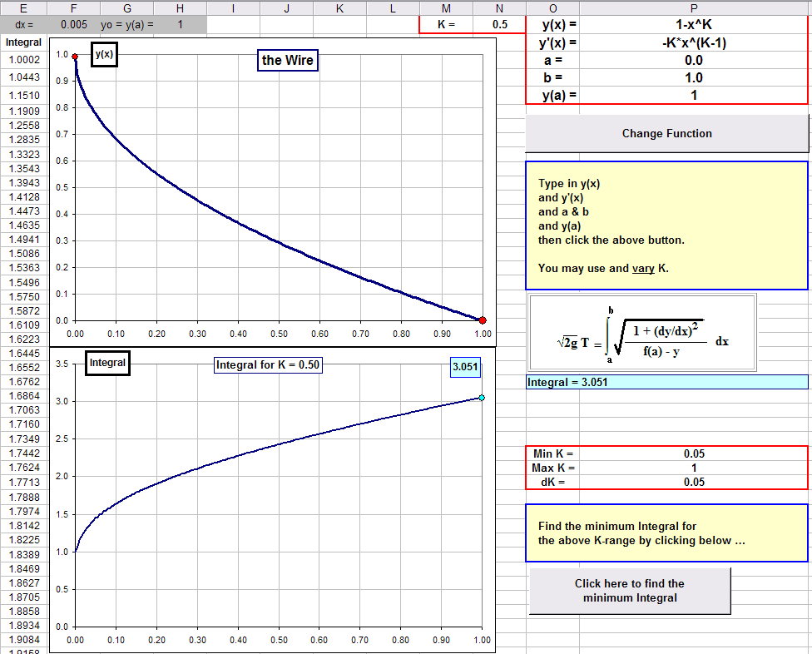Select Integral cell with value 1.7624

click(x=24, y=468)
